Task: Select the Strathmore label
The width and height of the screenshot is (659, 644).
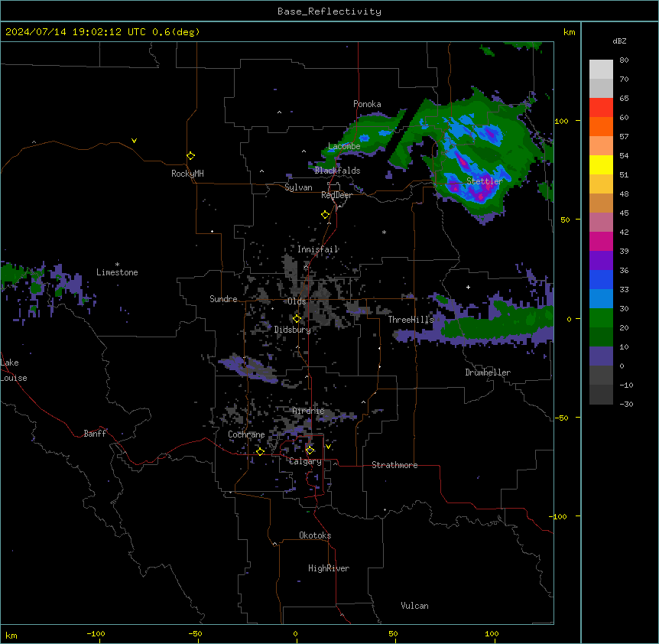Action: tap(394, 465)
